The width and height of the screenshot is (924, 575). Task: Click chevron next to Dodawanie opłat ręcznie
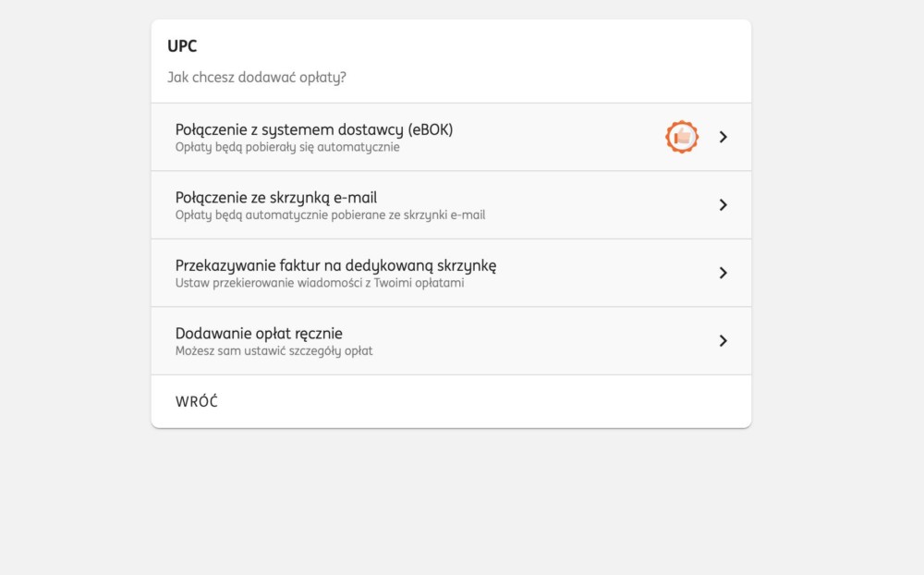[723, 341]
